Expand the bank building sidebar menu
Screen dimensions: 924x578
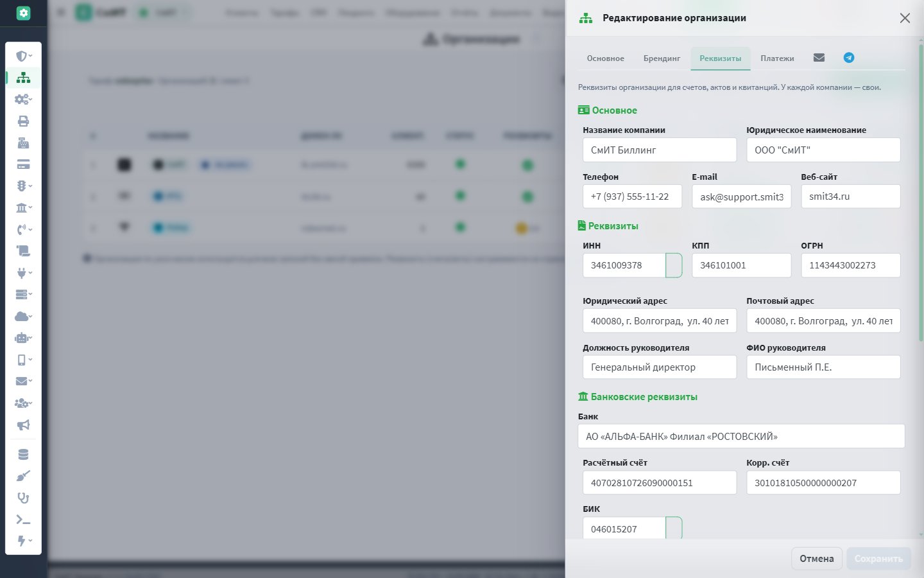pos(23,208)
